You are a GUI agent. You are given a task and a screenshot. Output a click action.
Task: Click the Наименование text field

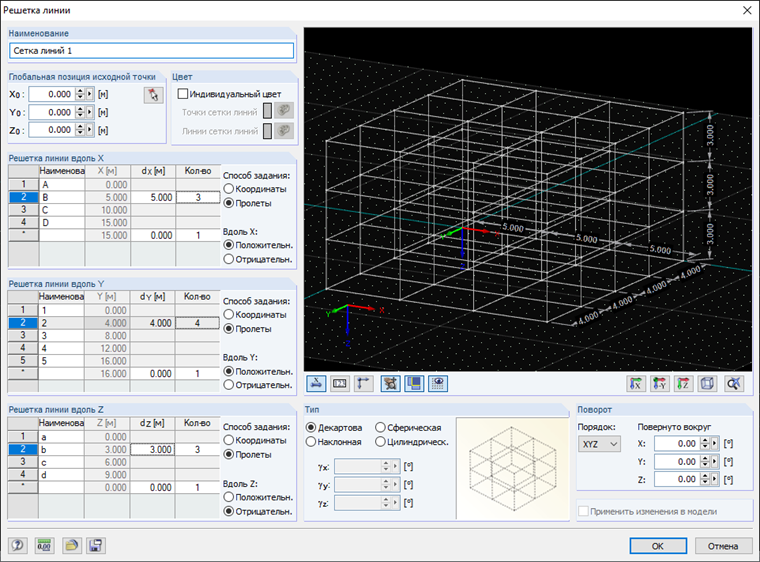(151, 51)
